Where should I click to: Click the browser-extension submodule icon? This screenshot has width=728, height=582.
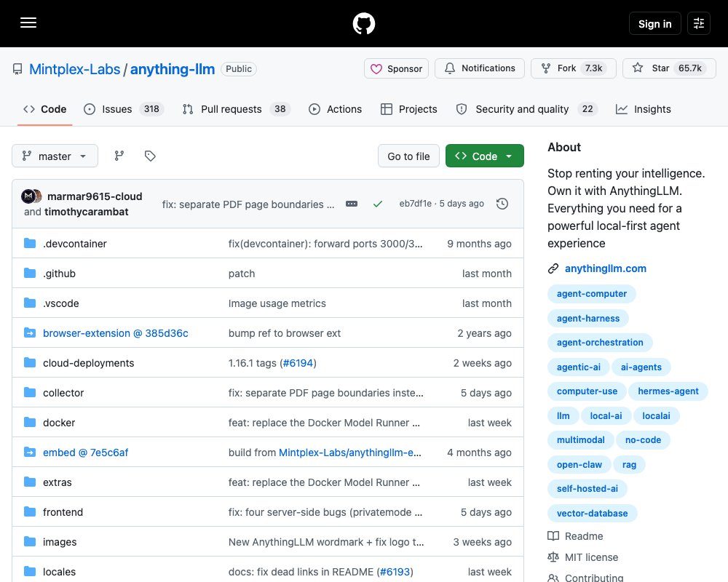[30, 332]
